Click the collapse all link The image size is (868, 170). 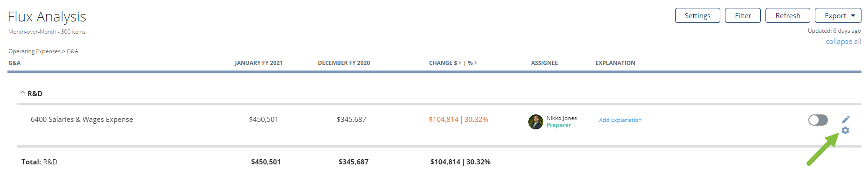(x=843, y=42)
